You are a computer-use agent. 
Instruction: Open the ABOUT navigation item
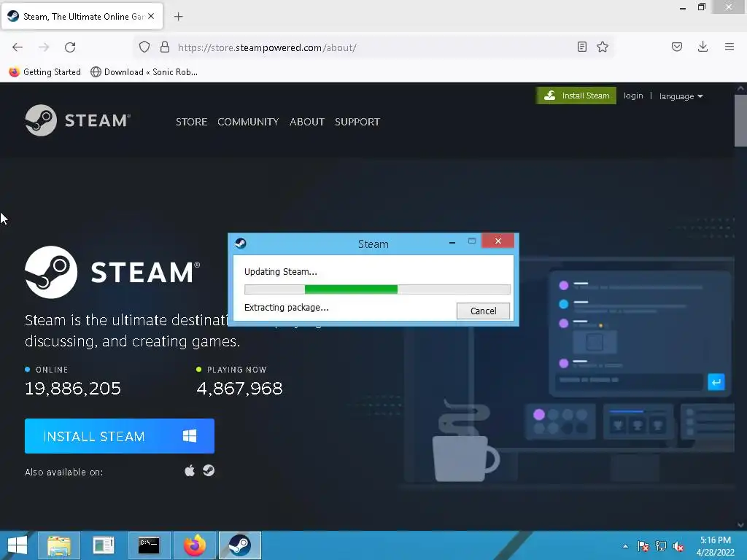[x=307, y=122]
